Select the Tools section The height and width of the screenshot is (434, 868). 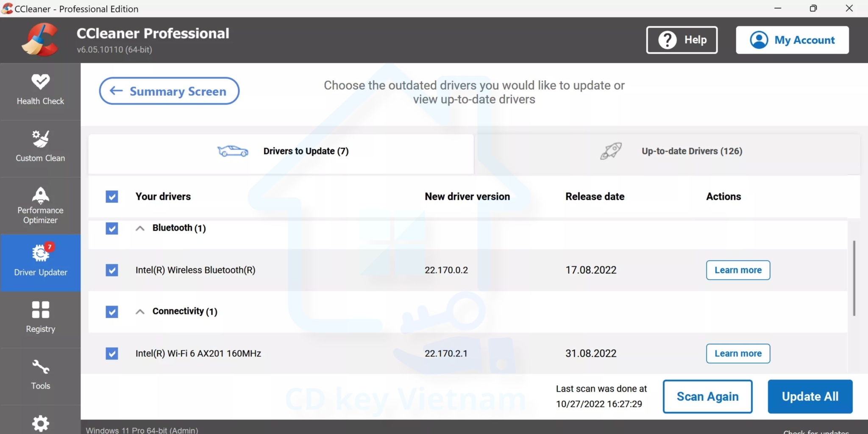(40, 374)
